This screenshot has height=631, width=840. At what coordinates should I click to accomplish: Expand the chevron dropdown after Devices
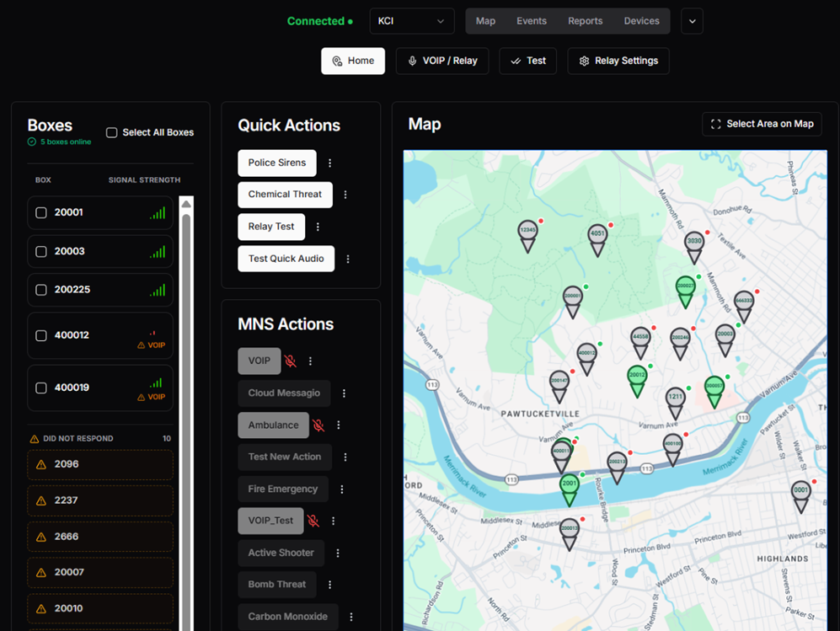[693, 21]
